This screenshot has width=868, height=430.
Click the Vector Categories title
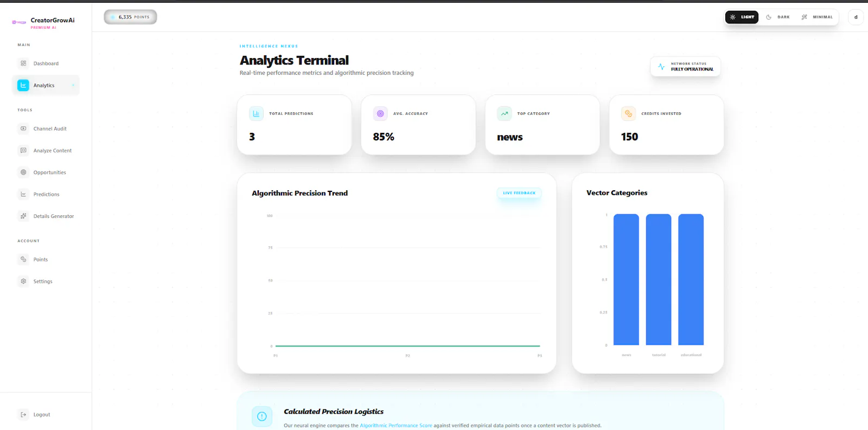coord(617,192)
